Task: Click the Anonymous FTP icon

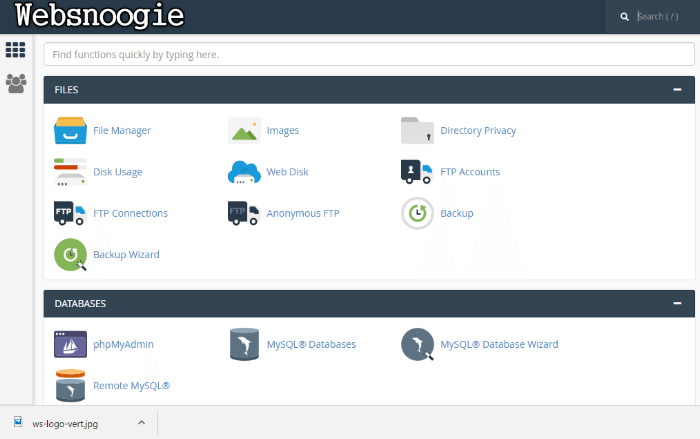Action: point(244,213)
